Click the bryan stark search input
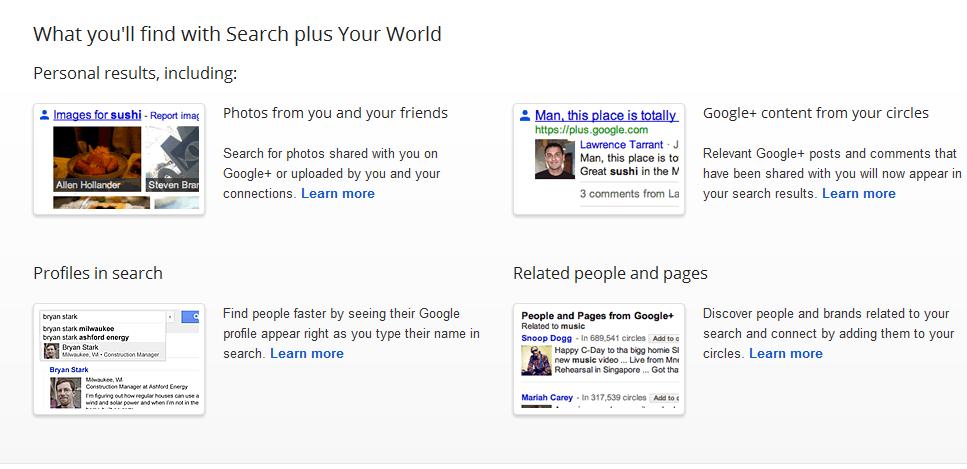The image size is (967, 469). (104, 317)
